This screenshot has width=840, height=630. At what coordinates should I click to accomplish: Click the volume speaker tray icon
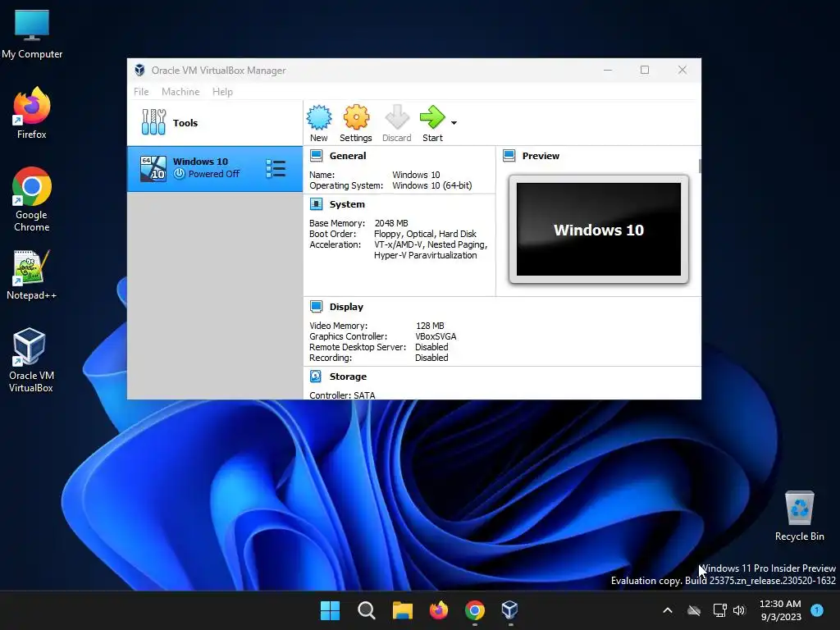point(739,610)
